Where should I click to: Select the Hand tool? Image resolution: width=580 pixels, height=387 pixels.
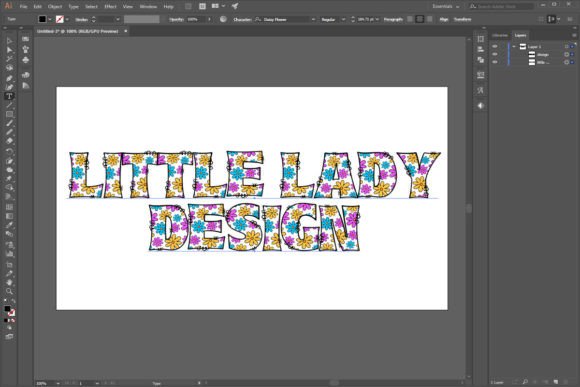[9, 283]
